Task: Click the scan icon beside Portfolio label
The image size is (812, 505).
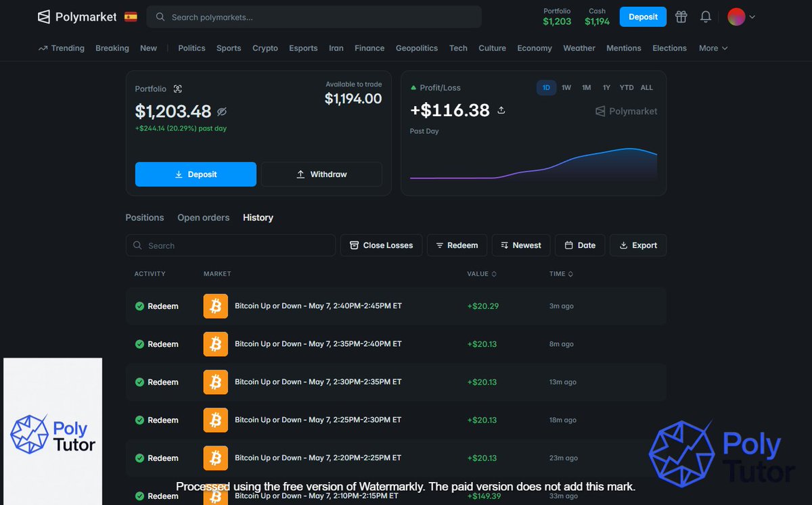Action: coord(178,89)
